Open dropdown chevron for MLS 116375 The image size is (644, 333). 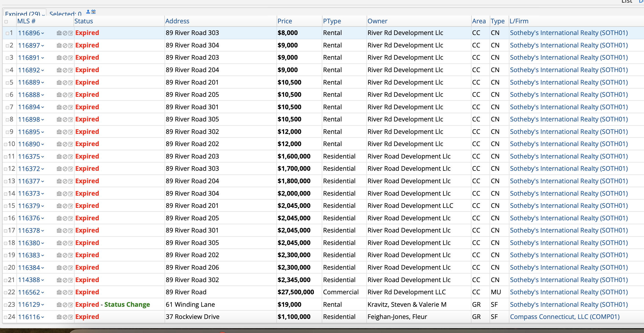43,157
